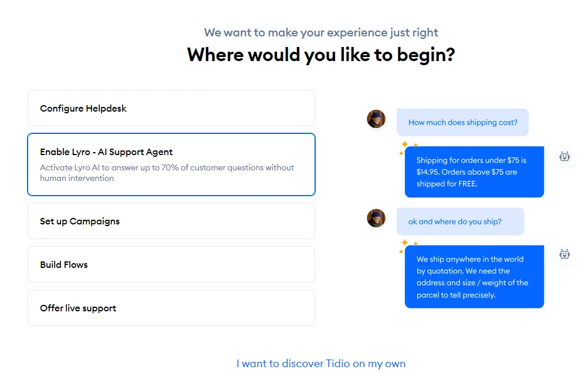Click sparkle stars above the 'We ship anywhere' reply
Image resolution: width=588 pixels, height=383 pixels.
[x=408, y=247]
